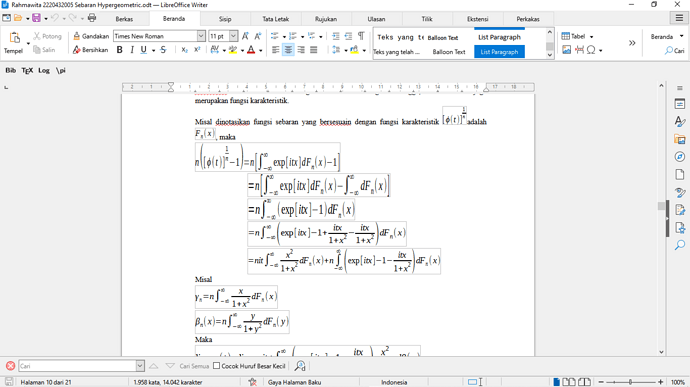Click the Cari Semua button
The width and height of the screenshot is (690, 387).
click(x=194, y=366)
